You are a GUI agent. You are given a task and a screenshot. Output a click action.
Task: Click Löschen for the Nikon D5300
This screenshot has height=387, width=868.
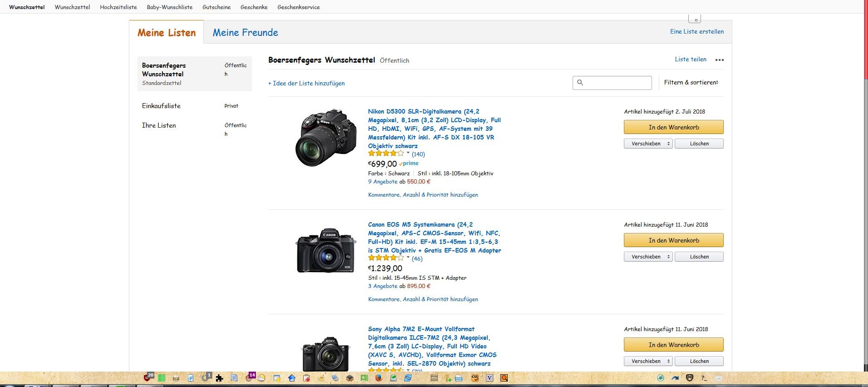699,144
